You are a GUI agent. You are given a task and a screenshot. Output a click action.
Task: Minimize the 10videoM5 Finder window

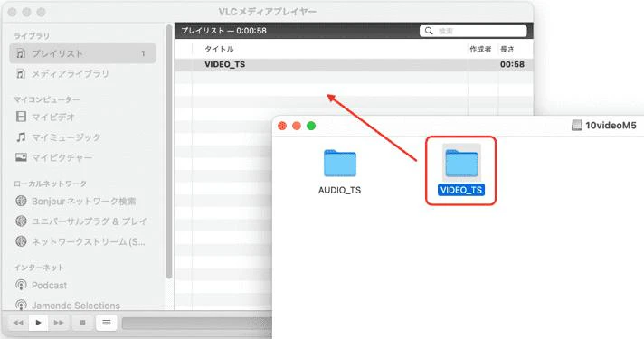pyautogui.click(x=297, y=126)
